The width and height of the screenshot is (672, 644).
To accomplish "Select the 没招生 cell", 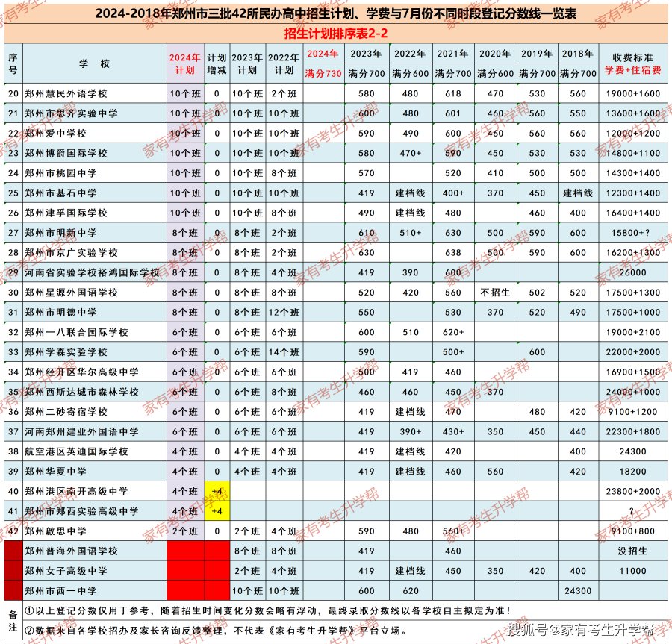I will (x=632, y=551).
